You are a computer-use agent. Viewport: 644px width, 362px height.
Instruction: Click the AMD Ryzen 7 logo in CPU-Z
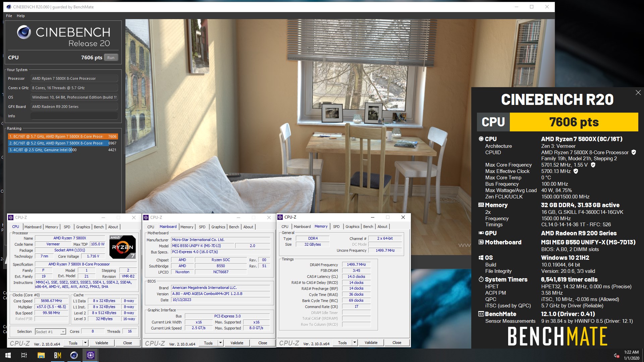point(122,247)
